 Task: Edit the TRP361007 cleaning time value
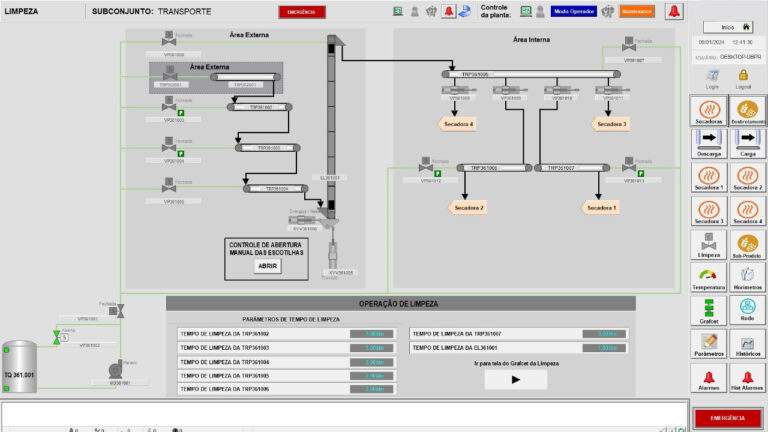coord(604,334)
